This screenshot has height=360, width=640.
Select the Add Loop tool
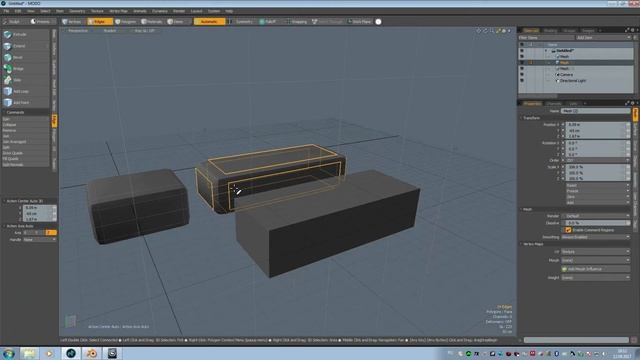(25, 91)
